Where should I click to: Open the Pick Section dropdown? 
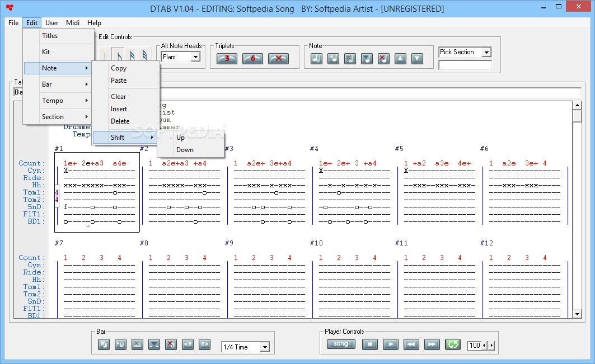[x=486, y=52]
